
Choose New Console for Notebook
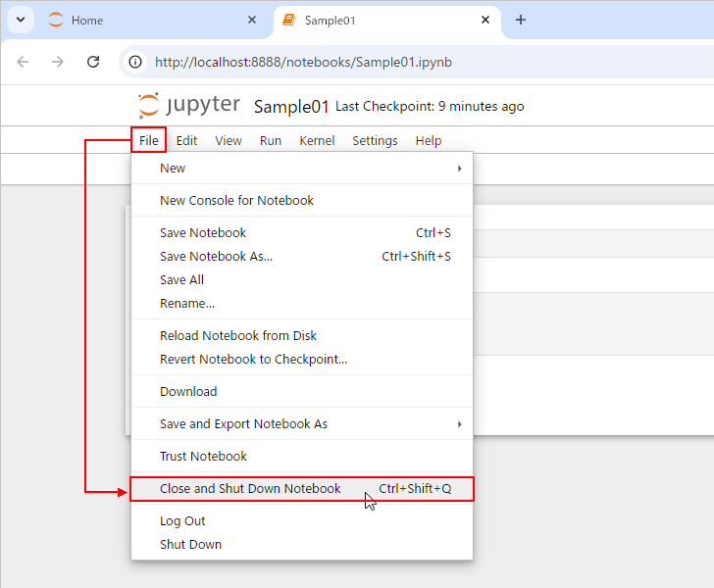coord(302,201)
